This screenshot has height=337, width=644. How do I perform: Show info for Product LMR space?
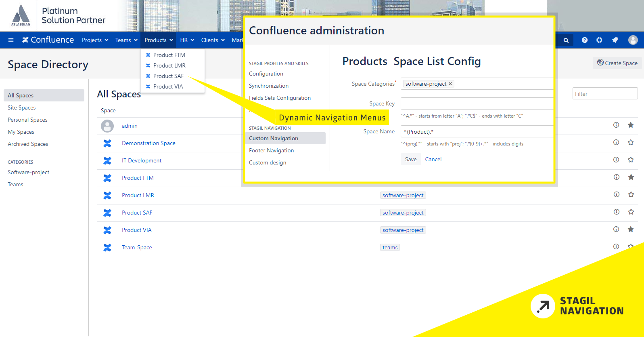pyautogui.click(x=617, y=194)
